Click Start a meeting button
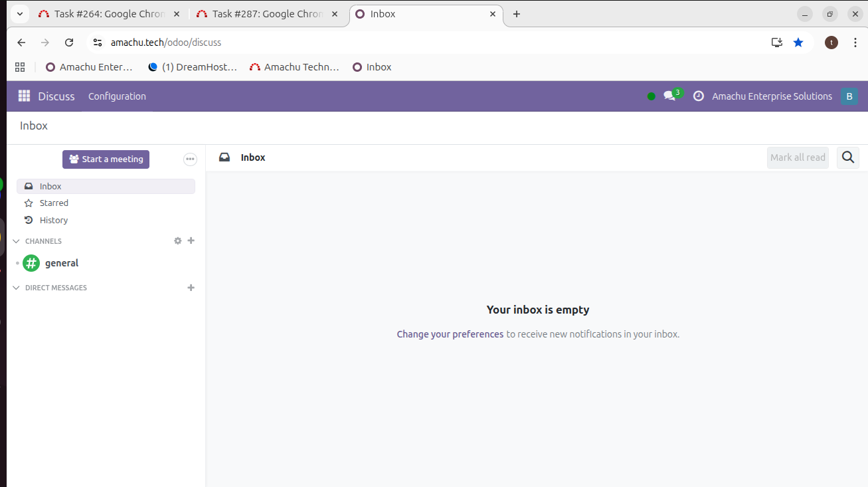Screen dimensions: 868x487 pos(106,159)
